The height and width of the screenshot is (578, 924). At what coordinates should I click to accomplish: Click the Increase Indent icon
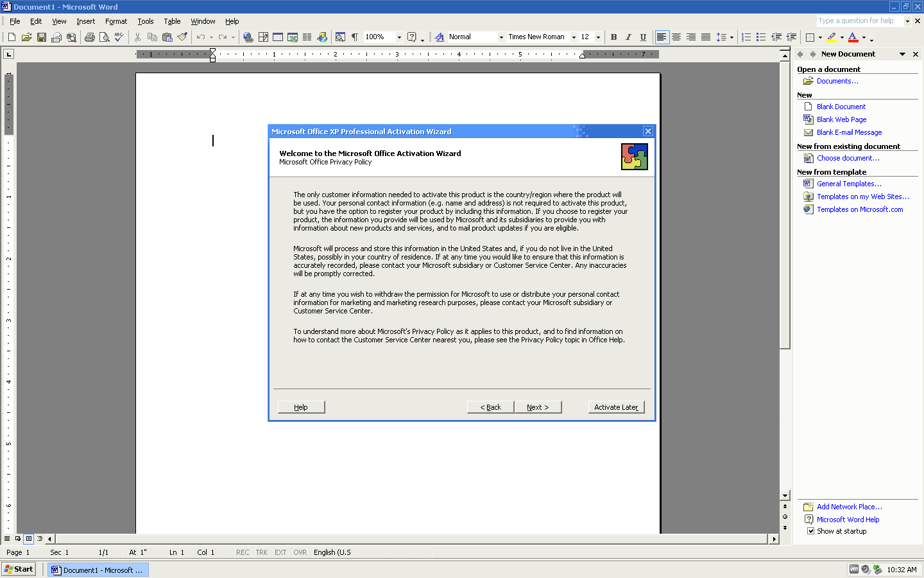pos(791,37)
